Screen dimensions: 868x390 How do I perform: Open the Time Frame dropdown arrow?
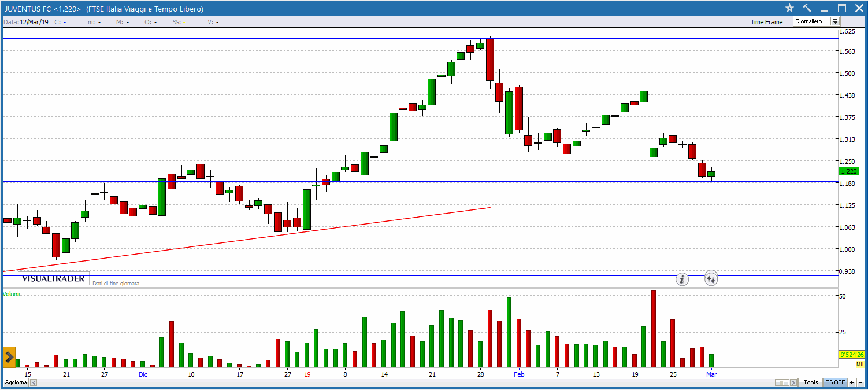click(x=834, y=21)
